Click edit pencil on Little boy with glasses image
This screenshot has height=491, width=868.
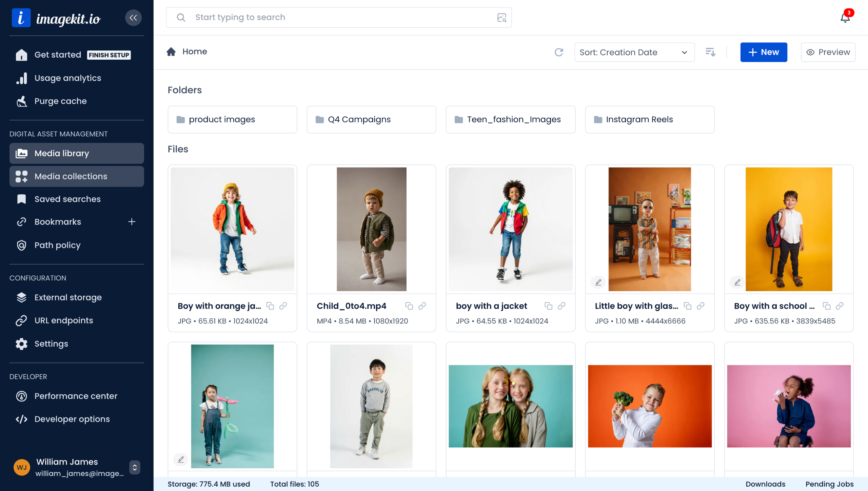pos(598,282)
